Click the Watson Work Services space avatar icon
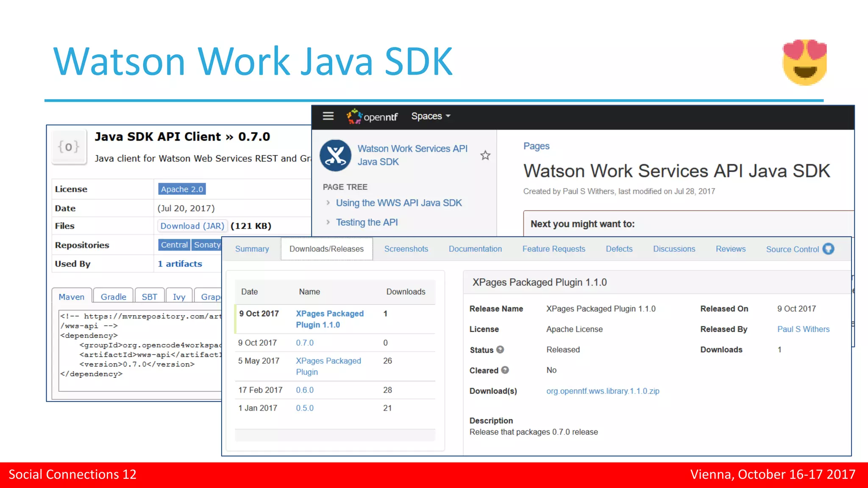The height and width of the screenshot is (488, 868). pyautogui.click(x=335, y=155)
